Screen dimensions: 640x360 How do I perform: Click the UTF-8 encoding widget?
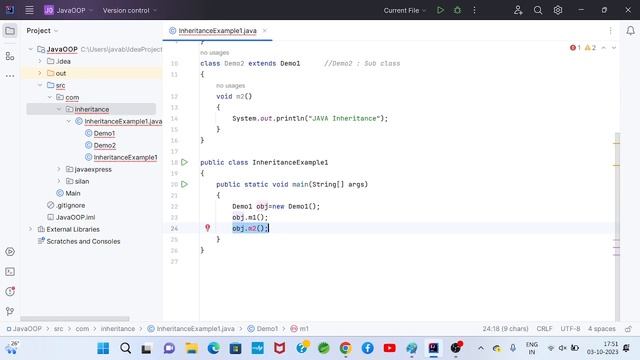pyautogui.click(x=570, y=329)
